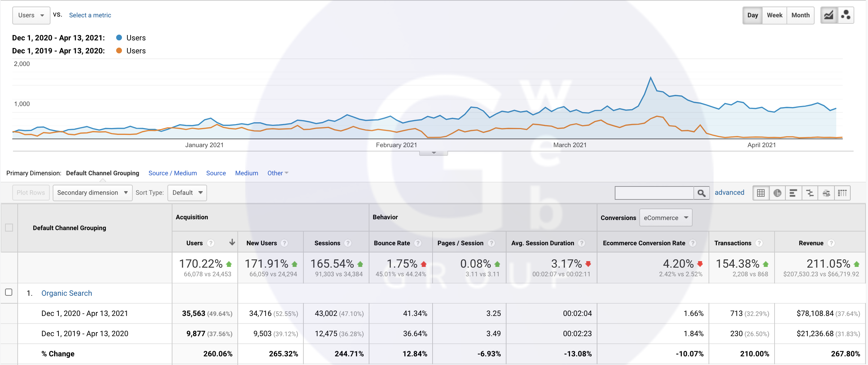Tick the Organic Search row checkbox

point(9,292)
